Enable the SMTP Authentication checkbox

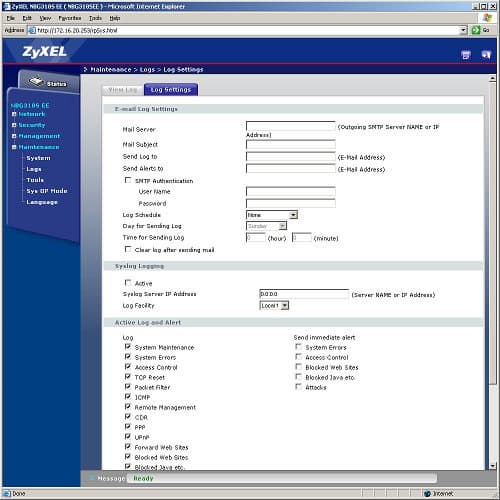point(128,180)
